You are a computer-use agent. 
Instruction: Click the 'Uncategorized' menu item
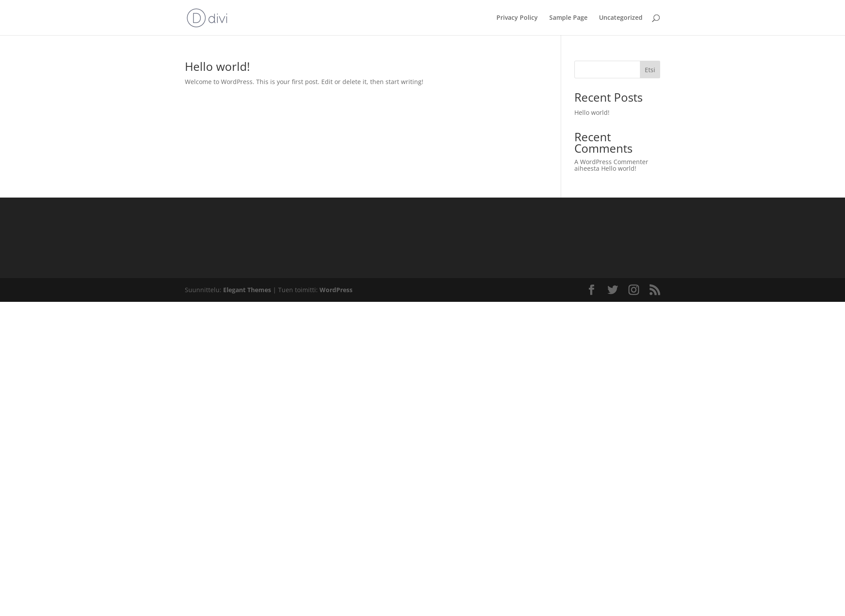click(x=621, y=17)
